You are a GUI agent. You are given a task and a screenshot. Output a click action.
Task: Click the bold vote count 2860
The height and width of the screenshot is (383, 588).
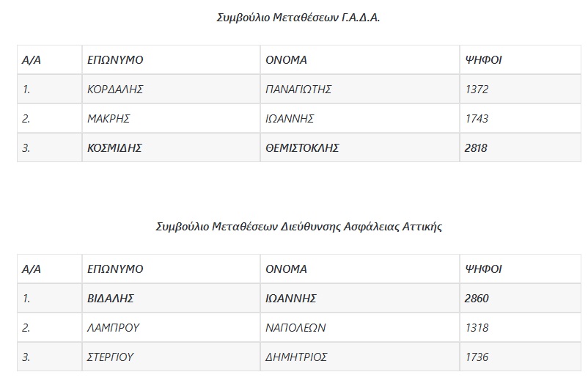coord(477,299)
